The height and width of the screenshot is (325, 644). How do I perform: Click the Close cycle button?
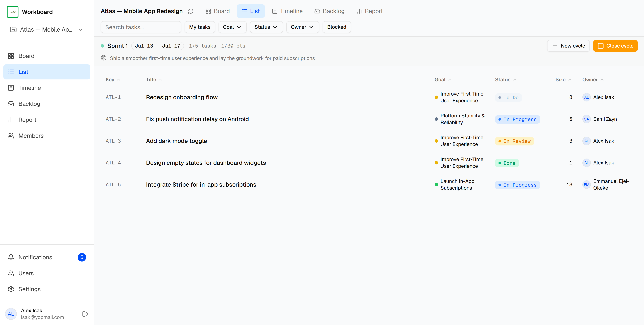[x=615, y=46]
